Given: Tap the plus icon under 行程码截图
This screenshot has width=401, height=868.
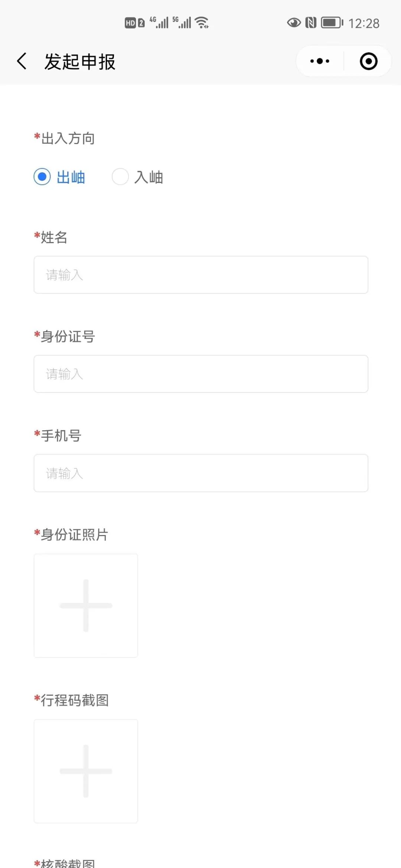Looking at the screenshot, I should click(x=86, y=771).
